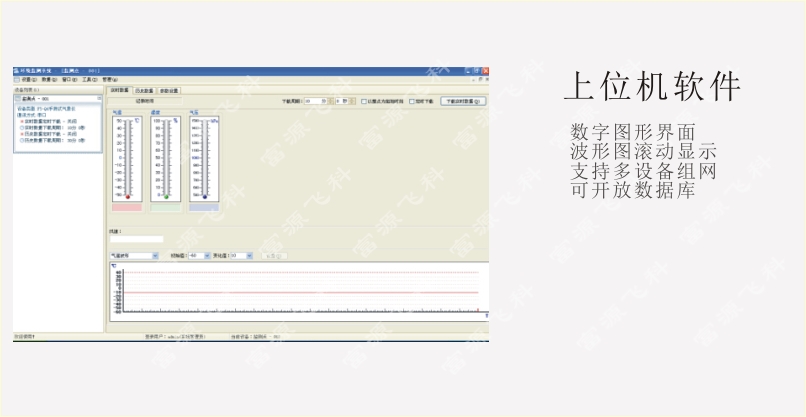This screenshot has height=417, width=806.
Task: Click the menu bar document icon
Action: click(x=16, y=79)
